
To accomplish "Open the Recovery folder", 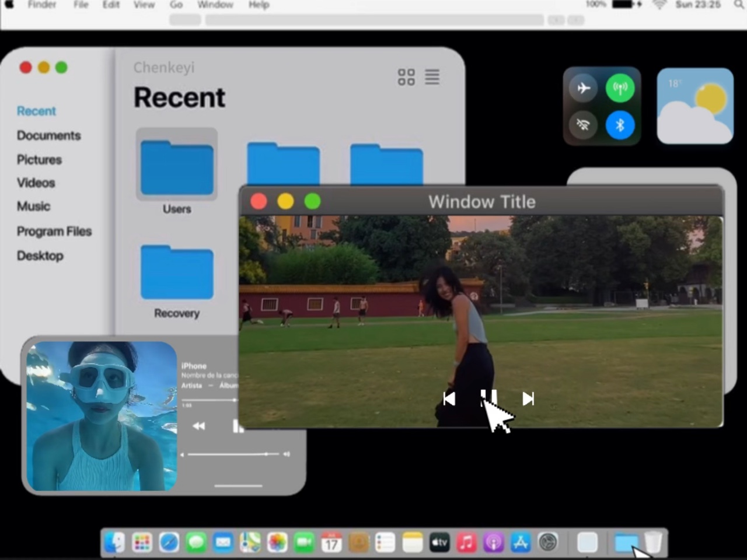I will click(x=176, y=274).
